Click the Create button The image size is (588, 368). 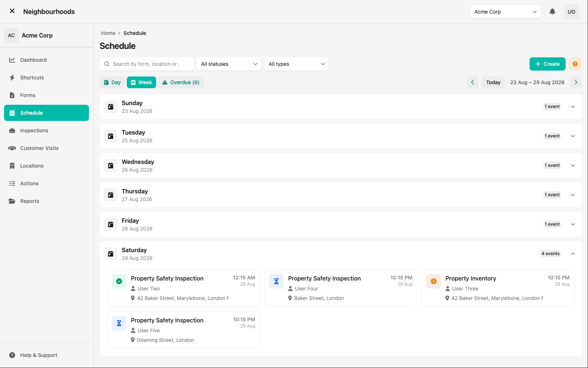[x=548, y=64]
